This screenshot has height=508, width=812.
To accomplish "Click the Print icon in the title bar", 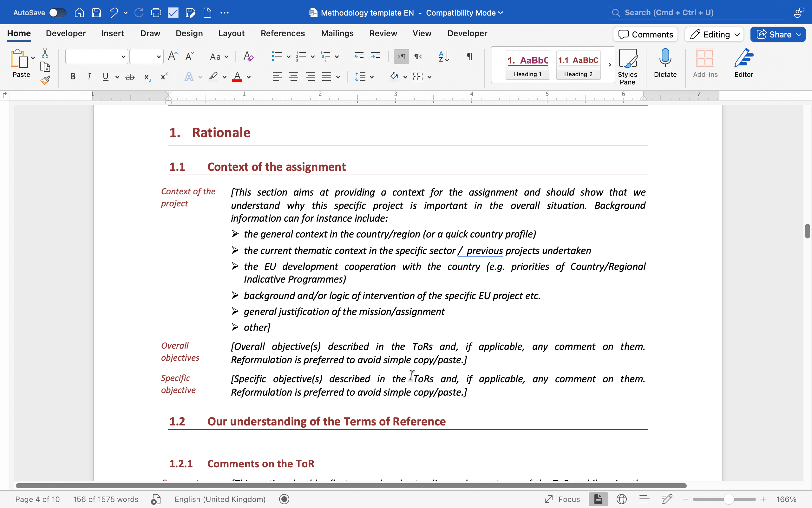I will pos(156,13).
